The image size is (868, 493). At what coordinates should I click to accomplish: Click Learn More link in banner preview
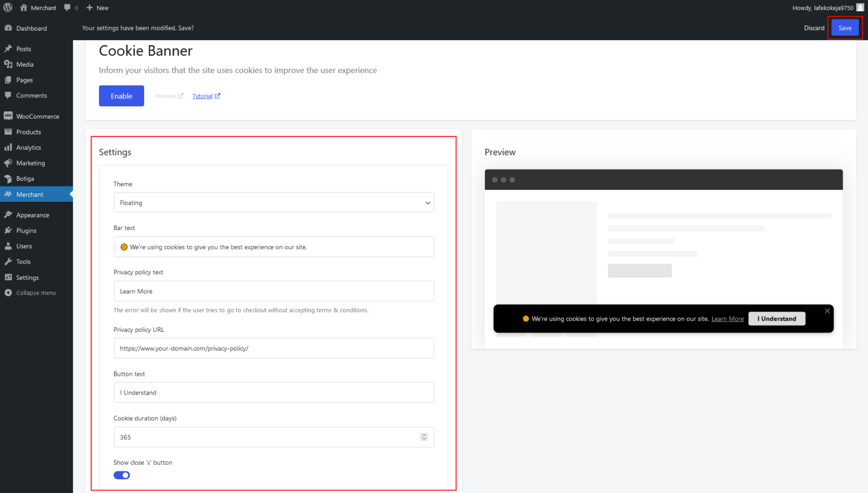[x=728, y=319]
